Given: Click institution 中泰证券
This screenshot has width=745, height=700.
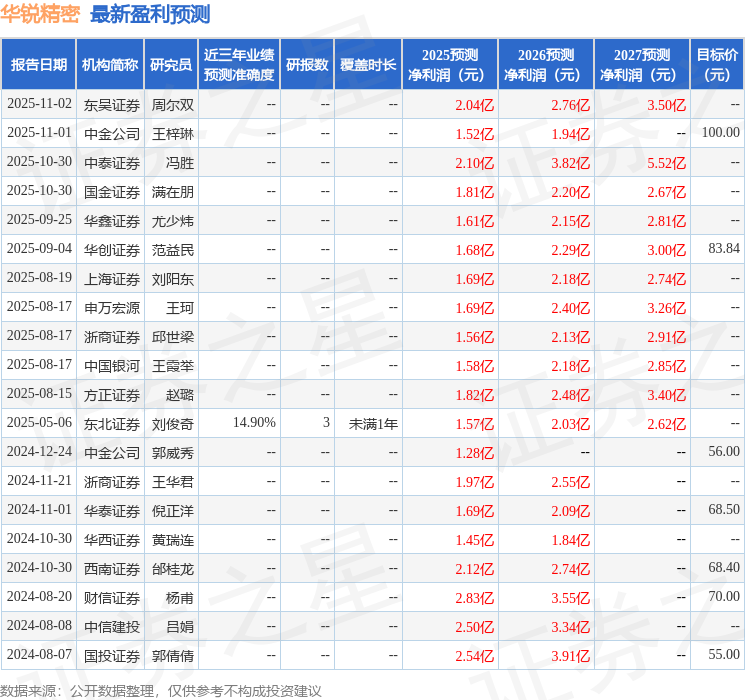Looking at the screenshot, I should [x=112, y=163].
